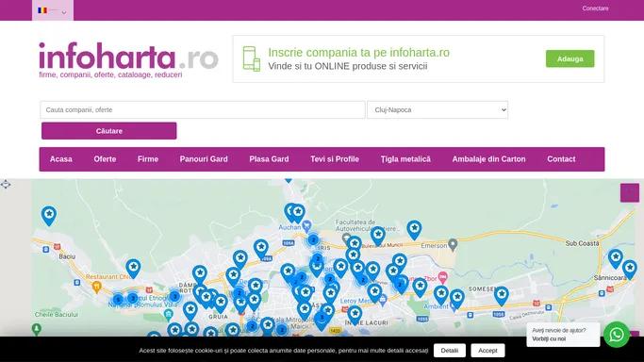Click the Căutare search button
644x362 pixels.
[108, 131]
